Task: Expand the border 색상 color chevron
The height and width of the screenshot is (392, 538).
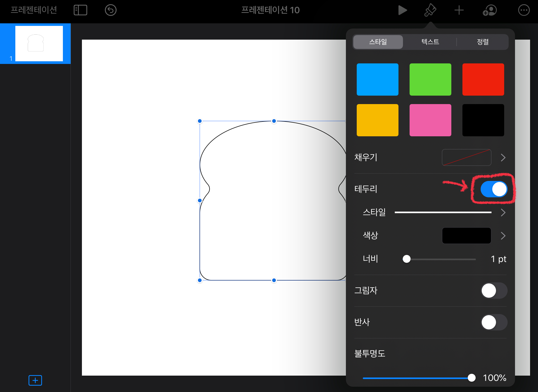Action: click(x=503, y=236)
